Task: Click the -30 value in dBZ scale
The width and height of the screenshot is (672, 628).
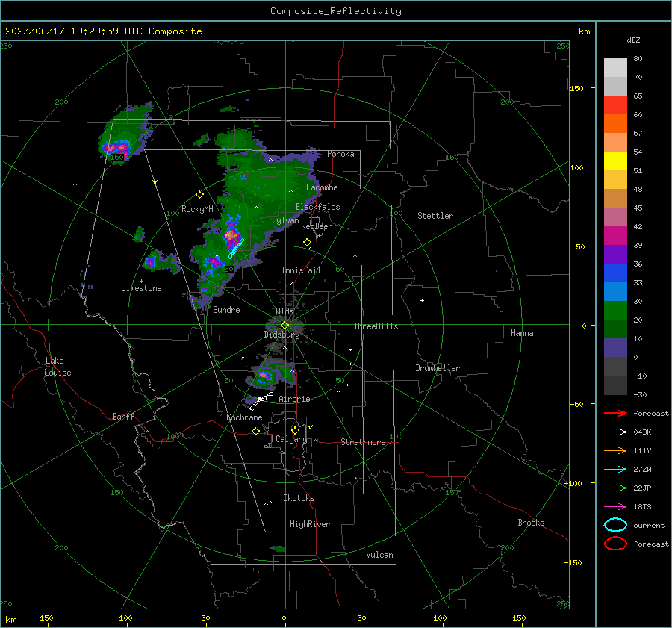Action: [640, 394]
